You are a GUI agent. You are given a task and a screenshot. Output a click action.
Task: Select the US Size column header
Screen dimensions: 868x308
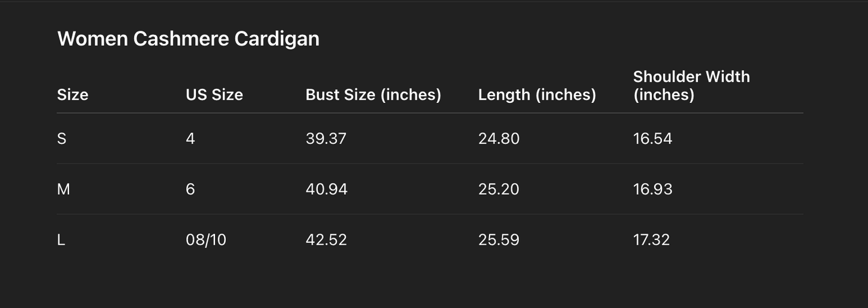214,95
